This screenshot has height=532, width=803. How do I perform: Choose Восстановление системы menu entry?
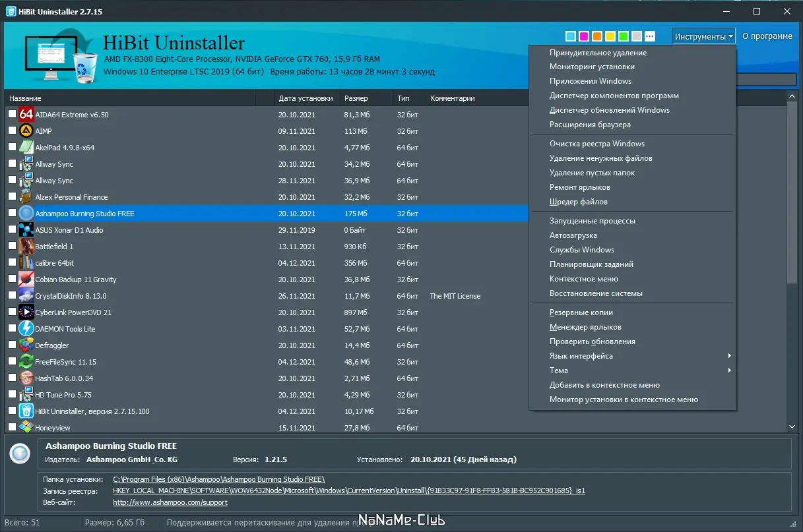(633, 293)
